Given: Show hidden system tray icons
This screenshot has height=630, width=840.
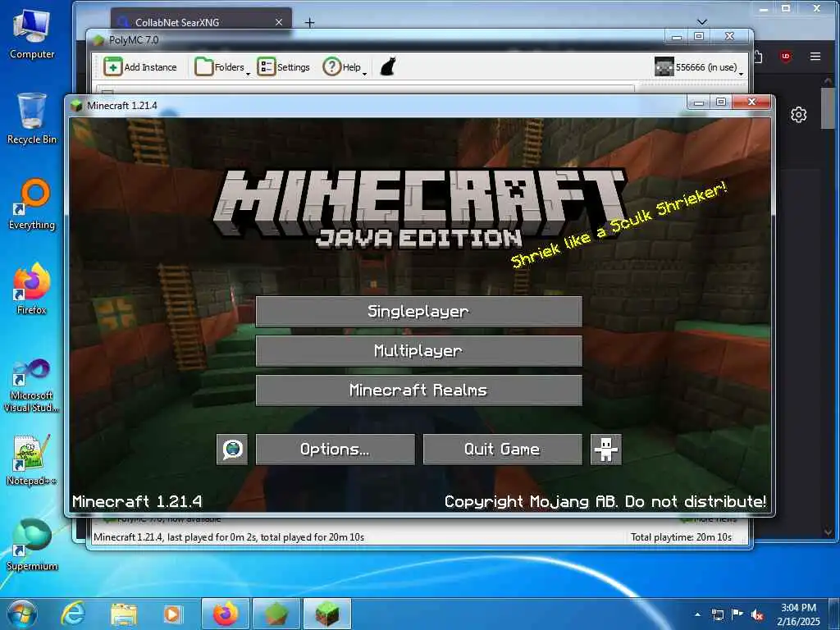Looking at the screenshot, I should [x=697, y=614].
